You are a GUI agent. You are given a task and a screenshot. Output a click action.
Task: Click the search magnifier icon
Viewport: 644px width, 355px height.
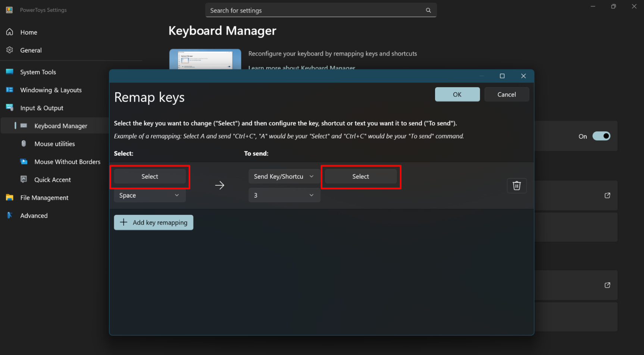point(428,10)
